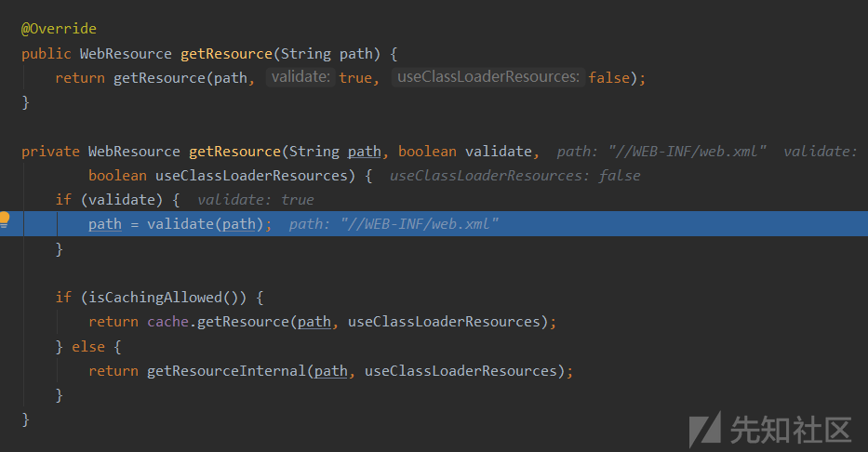Click the false literal in the return statement
The image size is (868, 452).
[609, 78]
